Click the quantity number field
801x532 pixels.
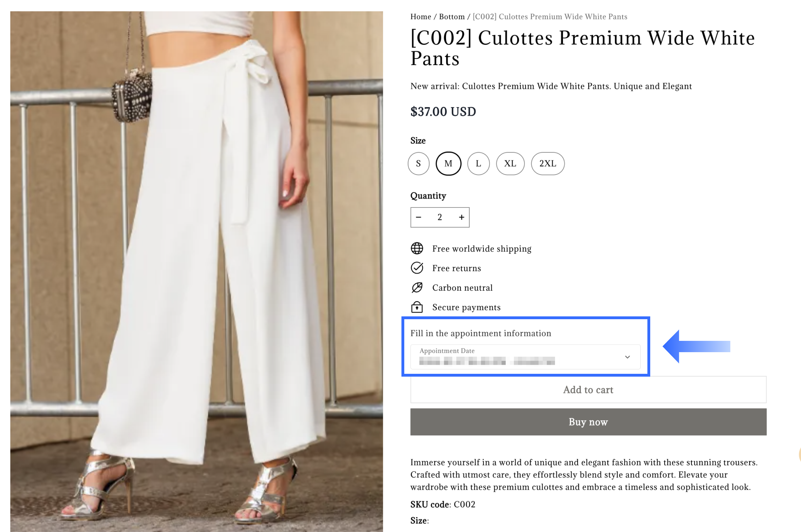tap(440, 217)
